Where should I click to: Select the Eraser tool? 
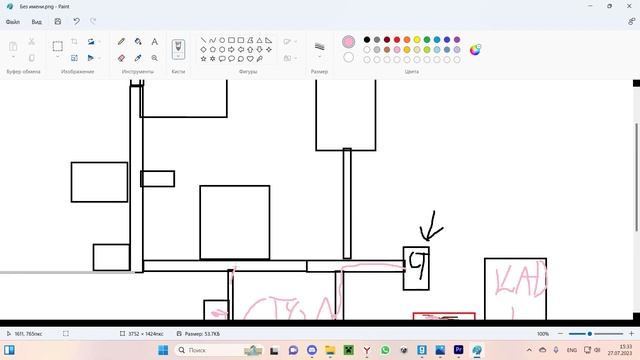pos(121,58)
